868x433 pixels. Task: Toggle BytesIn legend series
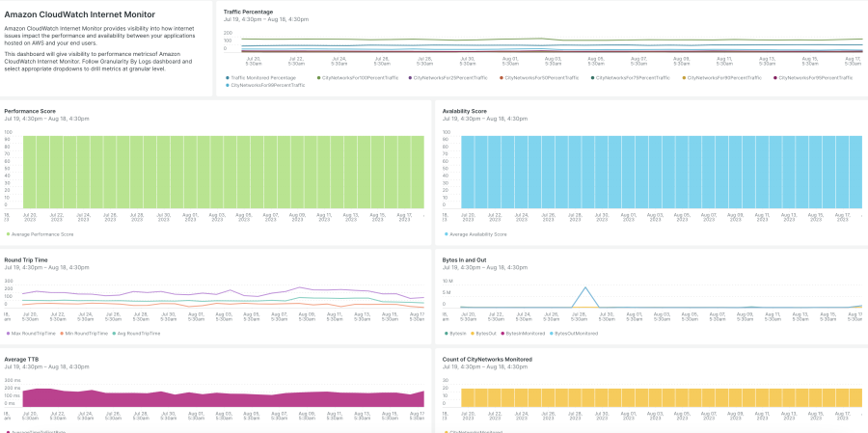(457, 333)
